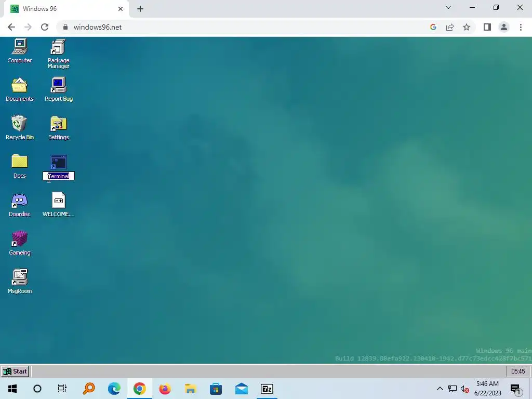This screenshot has width=532, height=399.
Task: Open a new browser tab
Action: coord(140,9)
